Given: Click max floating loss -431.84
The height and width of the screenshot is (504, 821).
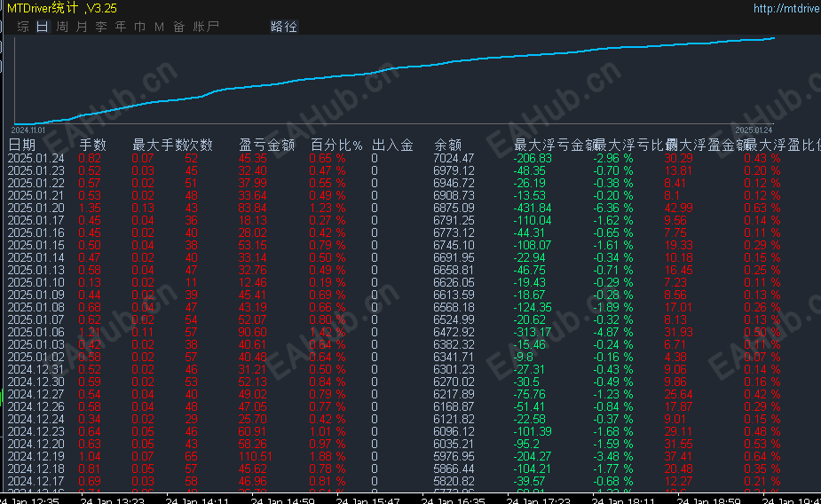Looking at the screenshot, I should (x=533, y=208).
